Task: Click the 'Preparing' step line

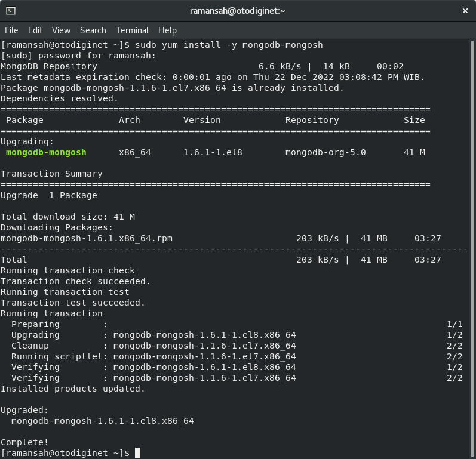Action: pyautogui.click(x=237, y=324)
